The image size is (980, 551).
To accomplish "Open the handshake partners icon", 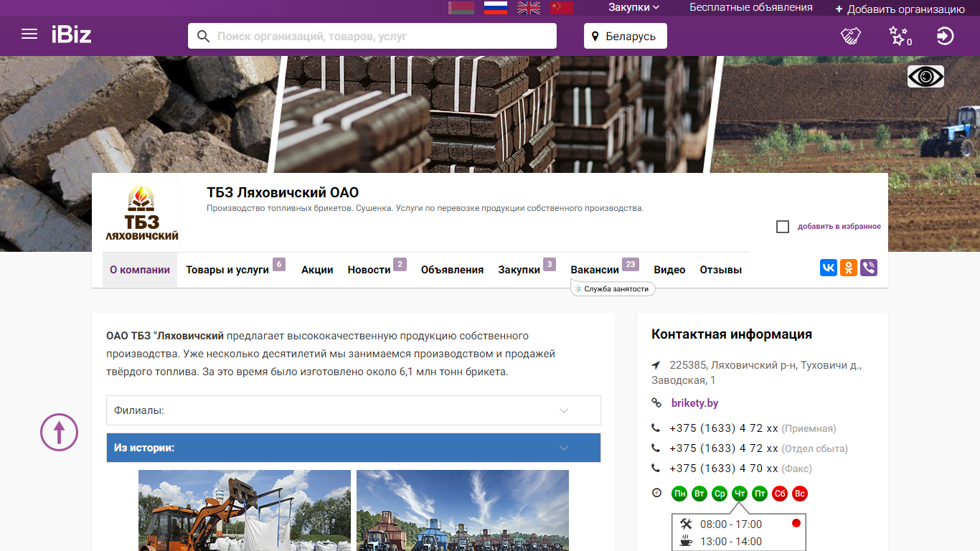I will 851,36.
